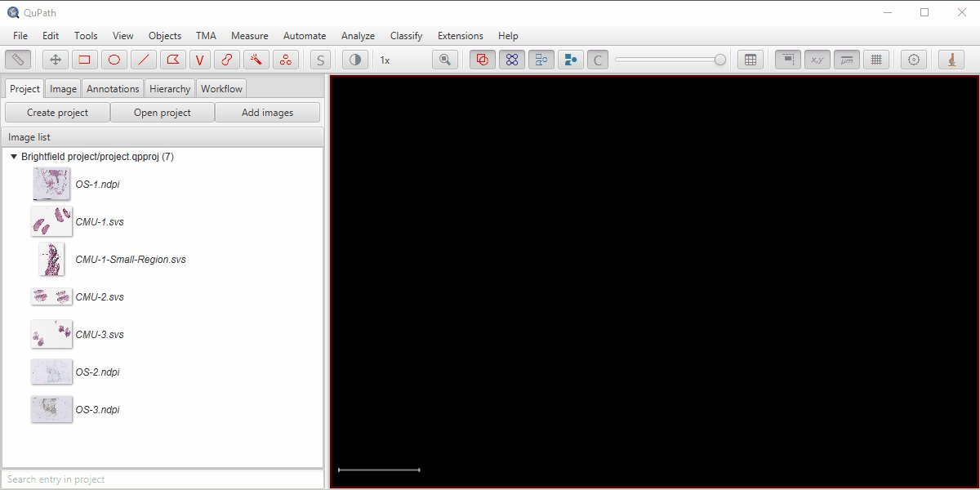Open the Measure menu
Viewport: 980px width, 490px height.
click(250, 36)
